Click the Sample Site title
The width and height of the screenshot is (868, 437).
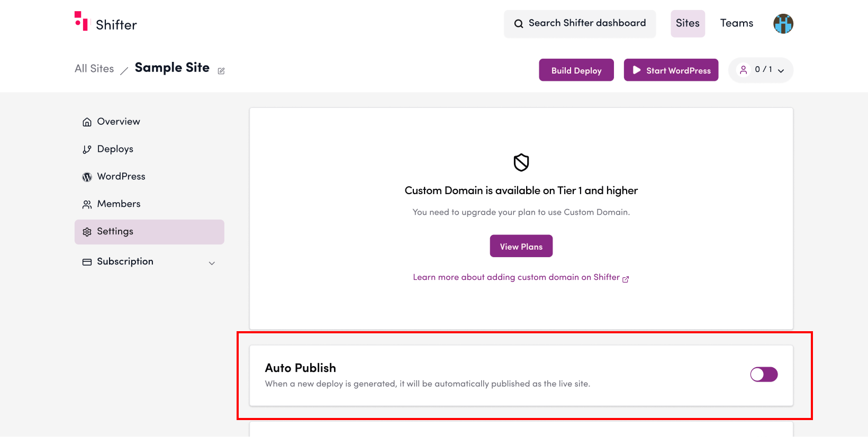[172, 68]
